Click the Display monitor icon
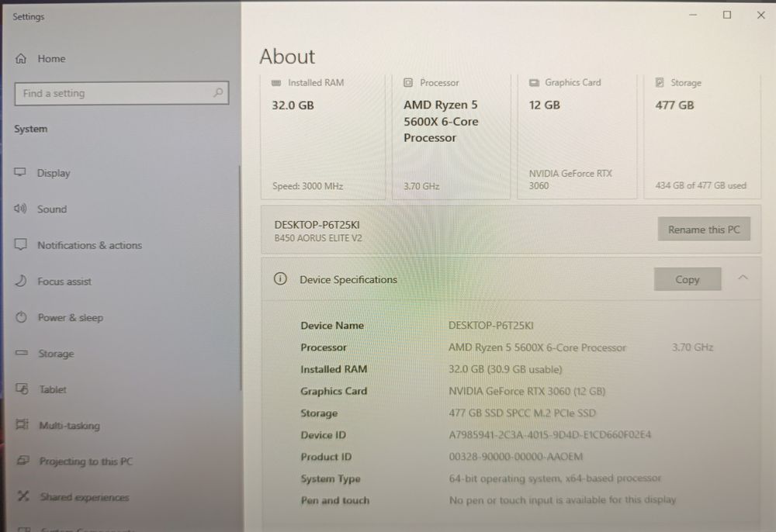The image size is (776, 532). click(20, 172)
